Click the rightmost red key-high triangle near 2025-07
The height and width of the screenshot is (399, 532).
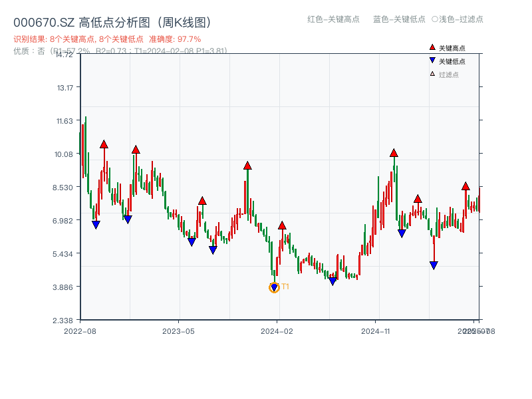point(464,186)
